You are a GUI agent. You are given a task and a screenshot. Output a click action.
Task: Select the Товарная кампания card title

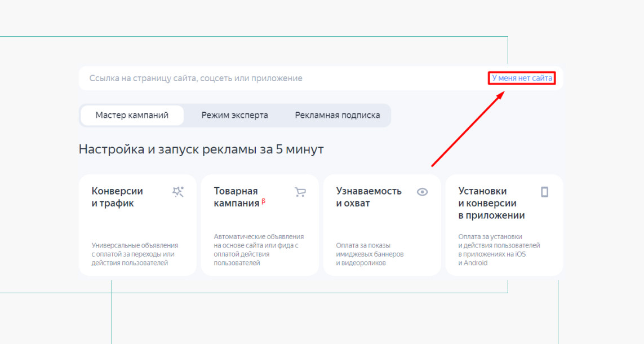tap(236, 197)
